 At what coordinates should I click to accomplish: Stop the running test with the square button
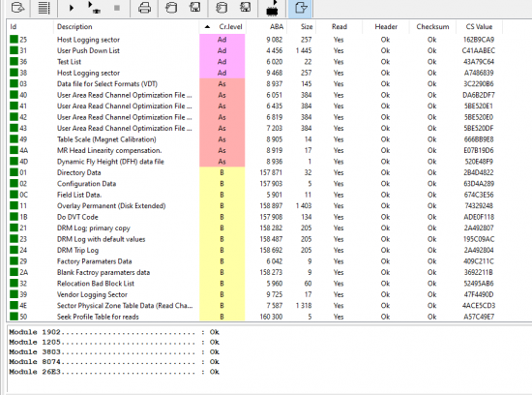pyautogui.click(x=117, y=8)
